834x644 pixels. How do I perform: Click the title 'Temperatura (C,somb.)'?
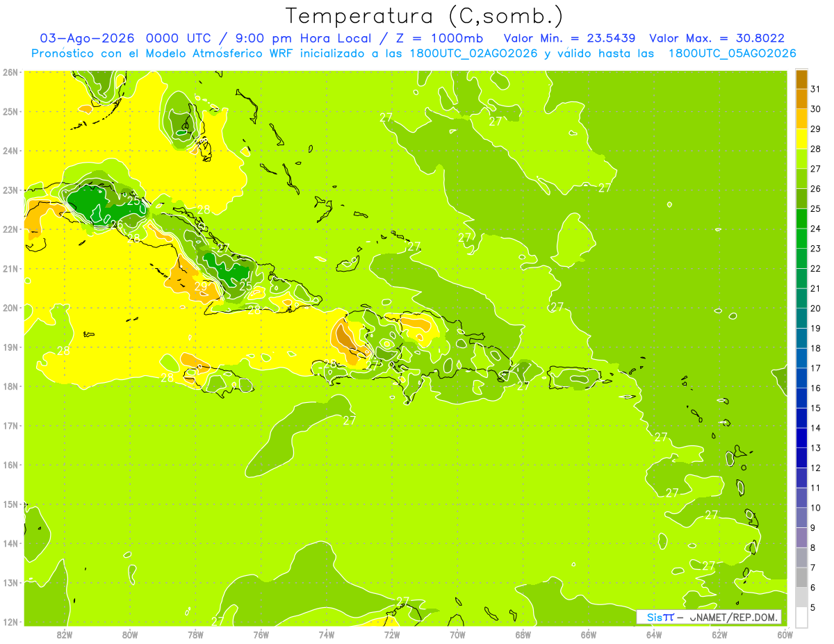coord(425,16)
